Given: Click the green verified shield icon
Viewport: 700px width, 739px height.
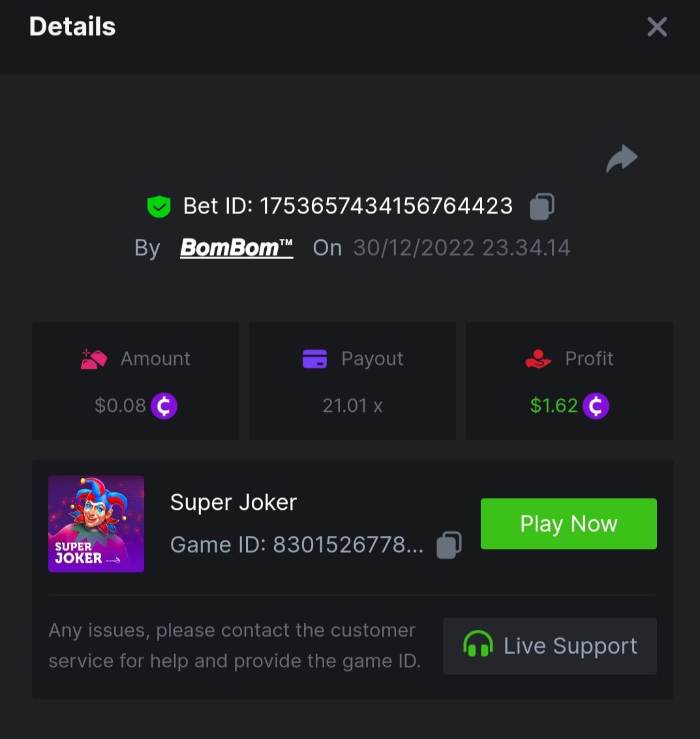Looking at the screenshot, I should pos(159,207).
